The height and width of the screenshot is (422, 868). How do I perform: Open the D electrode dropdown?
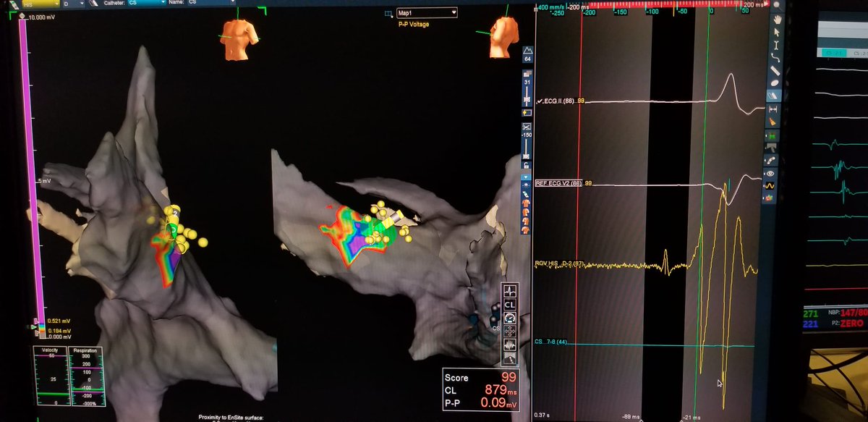[x=74, y=4]
